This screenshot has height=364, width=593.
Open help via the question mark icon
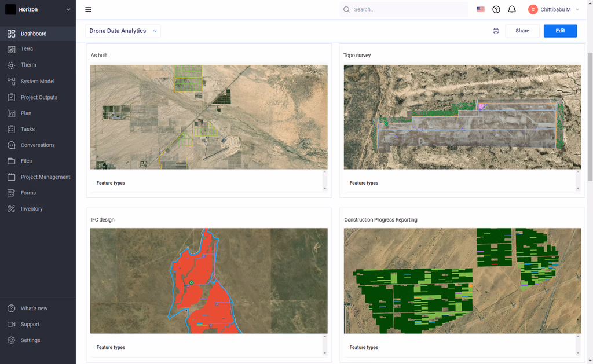tap(496, 9)
